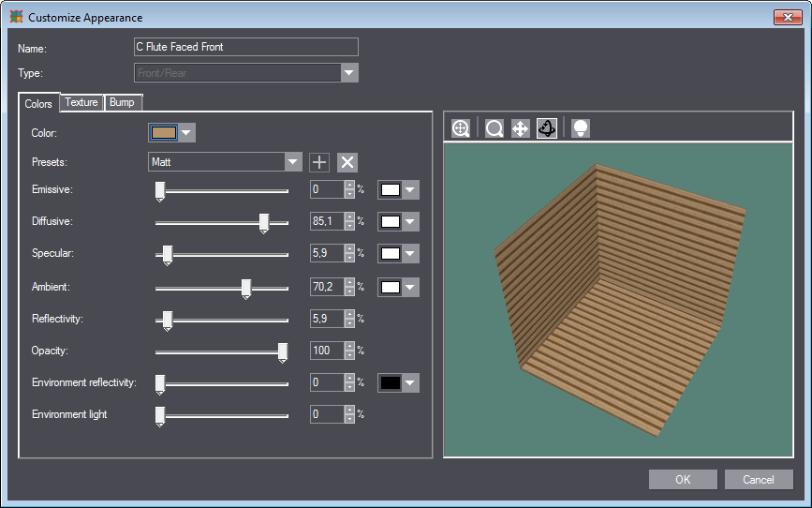Image resolution: width=812 pixels, height=508 pixels.
Task: Click the plus icon to add preset
Action: [x=319, y=162]
